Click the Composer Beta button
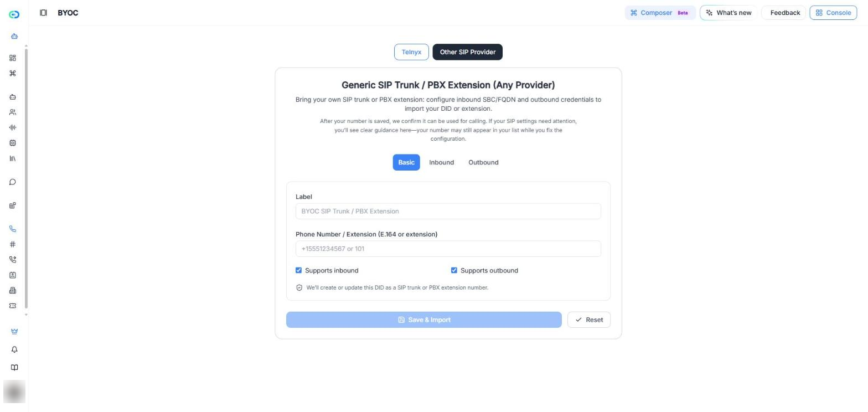 [660, 13]
